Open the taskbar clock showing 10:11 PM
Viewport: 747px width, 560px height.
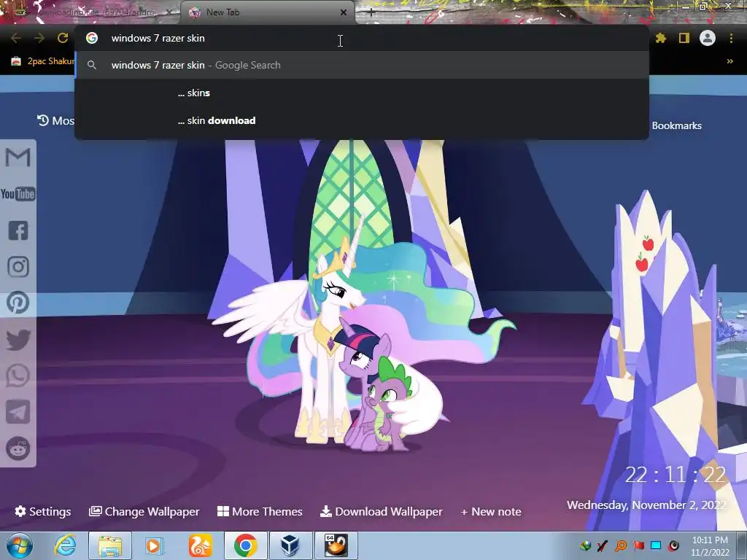[x=710, y=546]
